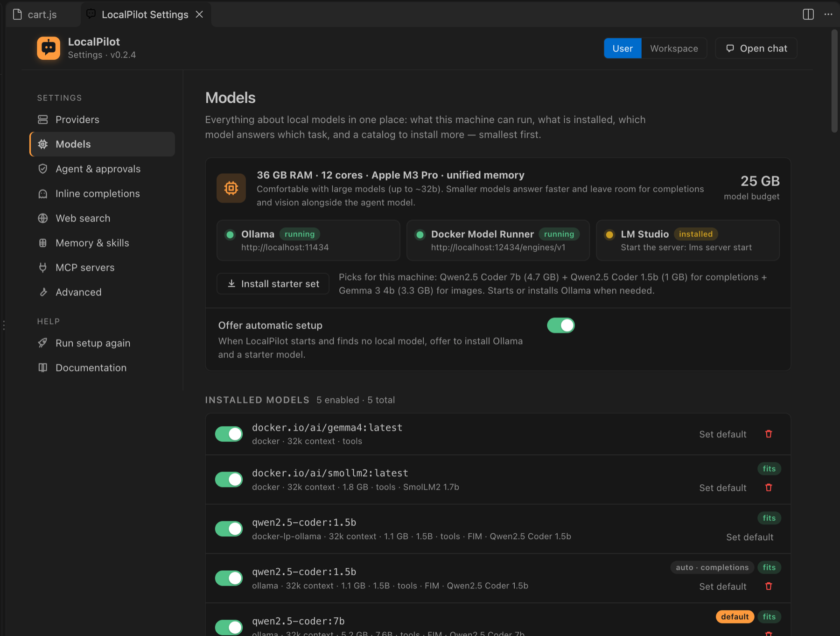The width and height of the screenshot is (840, 636).
Task: Click the Agent & approvals shield icon
Action: coord(43,169)
